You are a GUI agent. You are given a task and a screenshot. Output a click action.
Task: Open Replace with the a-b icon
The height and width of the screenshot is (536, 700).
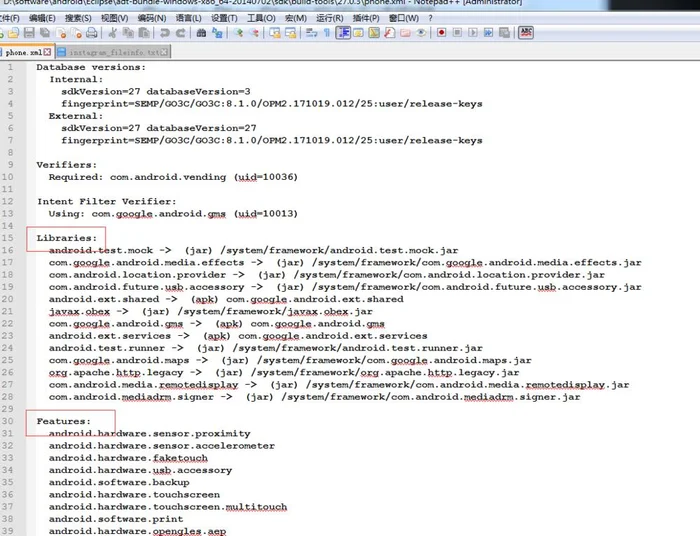coord(217,33)
